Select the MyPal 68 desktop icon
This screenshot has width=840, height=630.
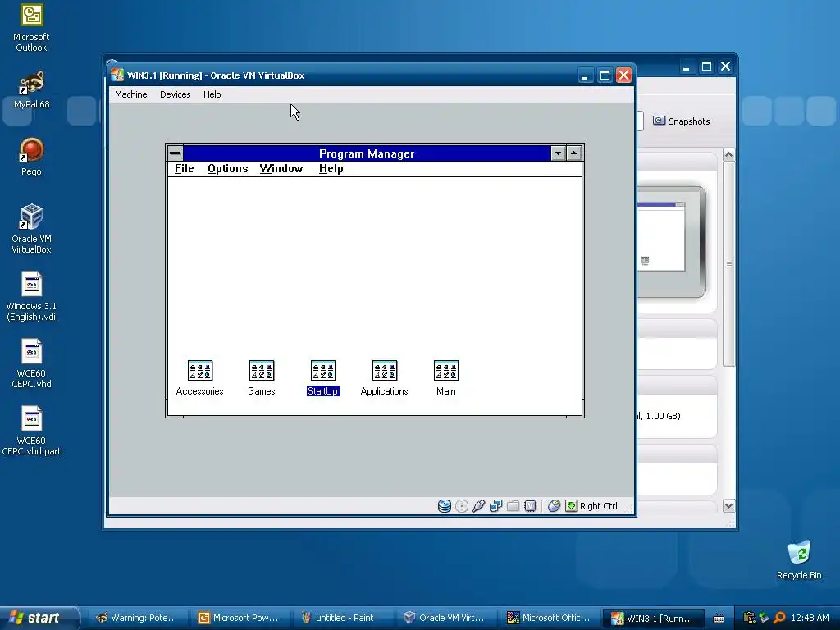[x=31, y=83]
